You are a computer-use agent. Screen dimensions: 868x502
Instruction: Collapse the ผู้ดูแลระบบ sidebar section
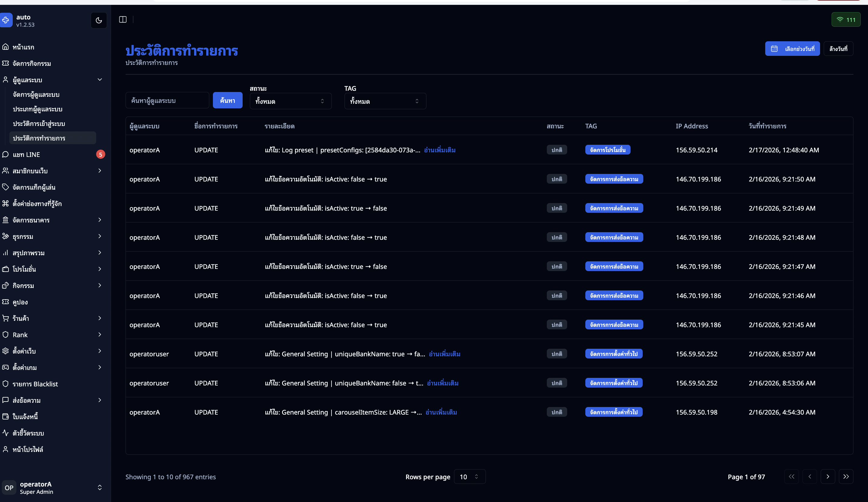99,80
